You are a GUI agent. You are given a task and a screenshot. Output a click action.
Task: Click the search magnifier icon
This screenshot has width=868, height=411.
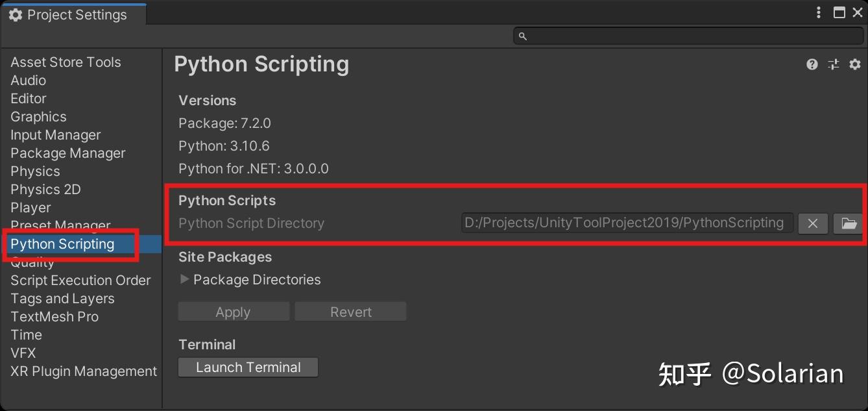coord(523,36)
